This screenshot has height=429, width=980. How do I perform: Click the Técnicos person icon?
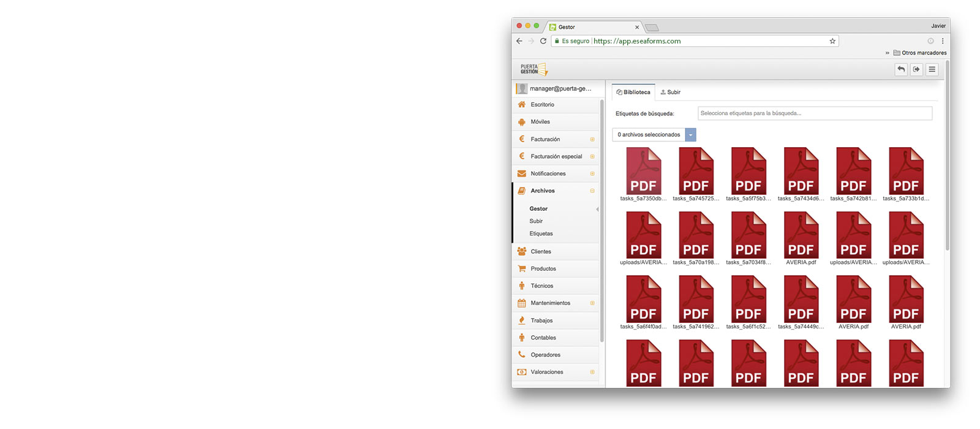[x=522, y=286]
